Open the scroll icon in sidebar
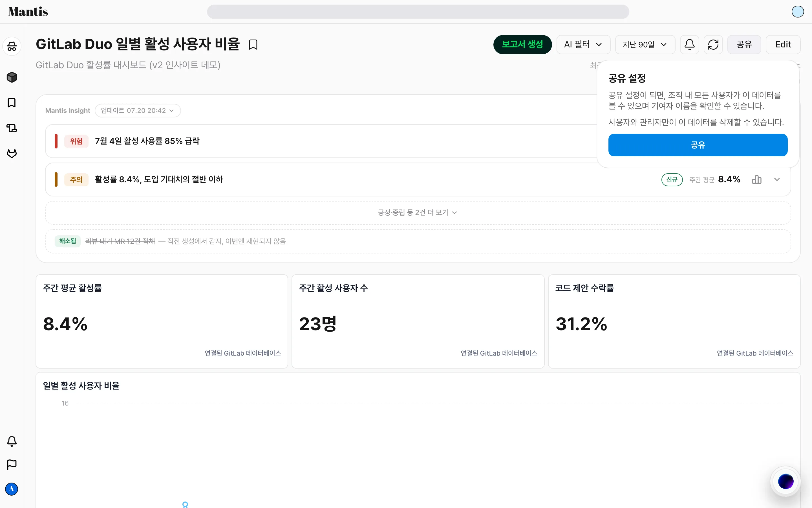This screenshot has height=508, width=812. pos(12,128)
